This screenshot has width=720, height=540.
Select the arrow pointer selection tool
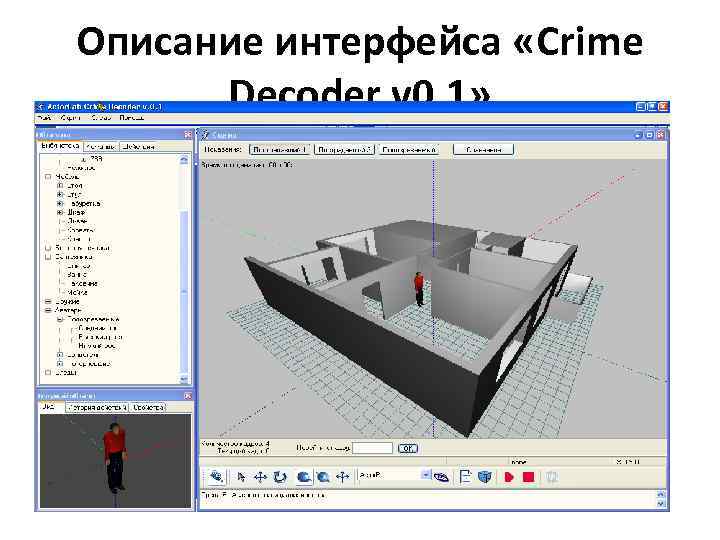(x=241, y=477)
